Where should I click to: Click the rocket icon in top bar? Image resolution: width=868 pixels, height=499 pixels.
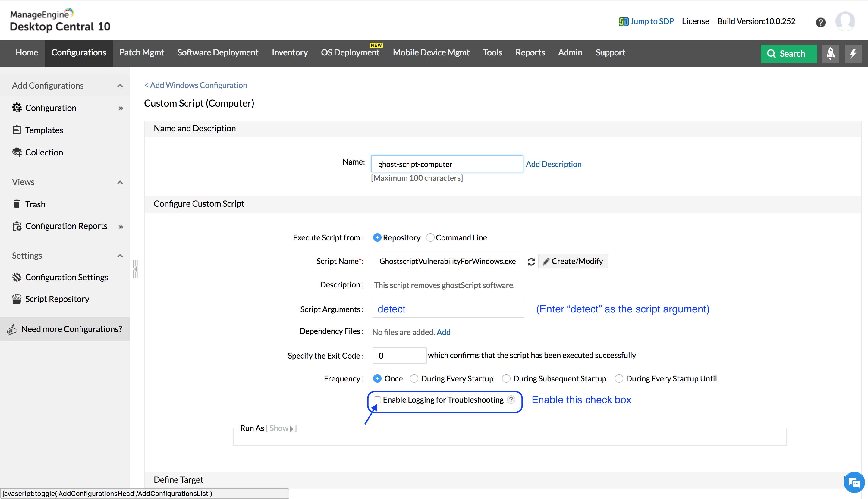pyautogui.click(x=830, y=53)
